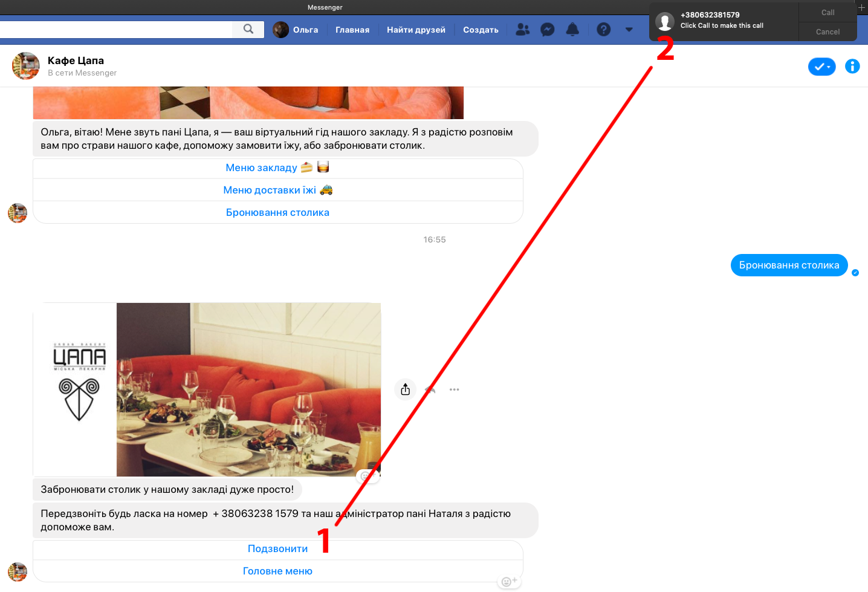Screen dimensions: 868x592
Task: Open Найти друзей page
Action: pyautogui.click(x=416, y=30)
